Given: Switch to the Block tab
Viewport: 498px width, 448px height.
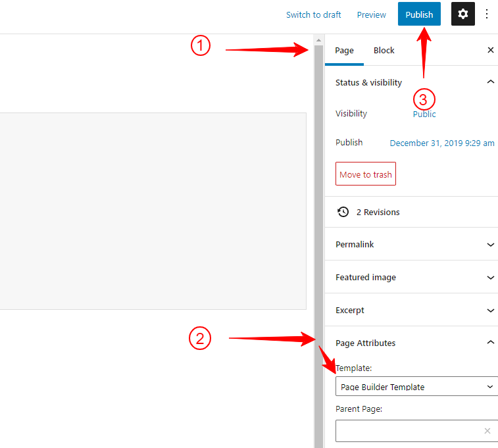Looking at the screenshot, I should [384, 51].
